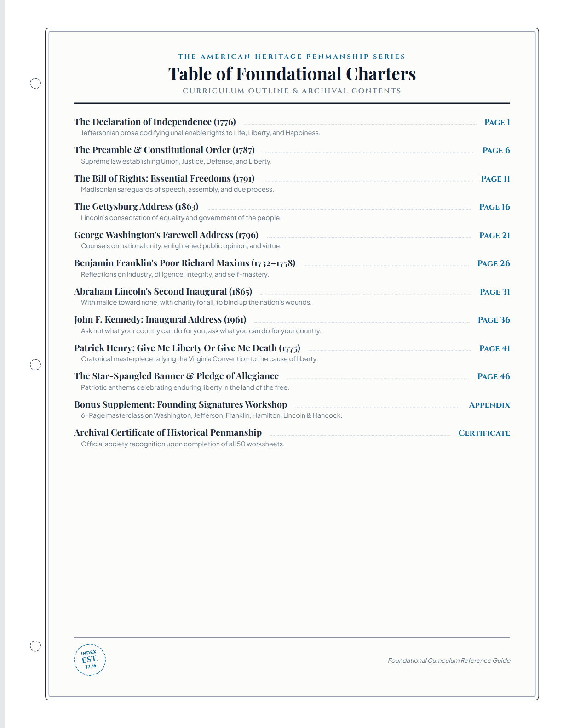563x728 pixels.
Task: Click the '6-Page masterclass on Washington, Jefferson' description
Action: (x=212, y=415)
